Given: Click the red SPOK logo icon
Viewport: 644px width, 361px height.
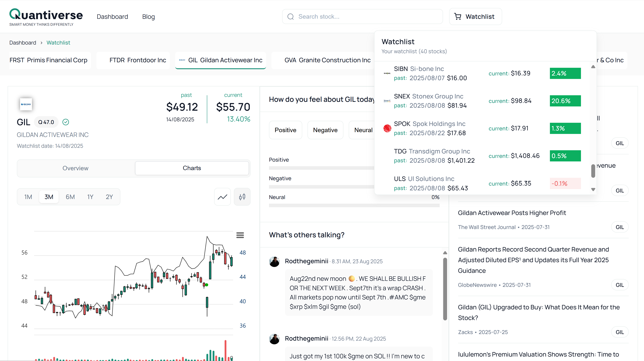Looking at the screenshot, I should 387,128.
